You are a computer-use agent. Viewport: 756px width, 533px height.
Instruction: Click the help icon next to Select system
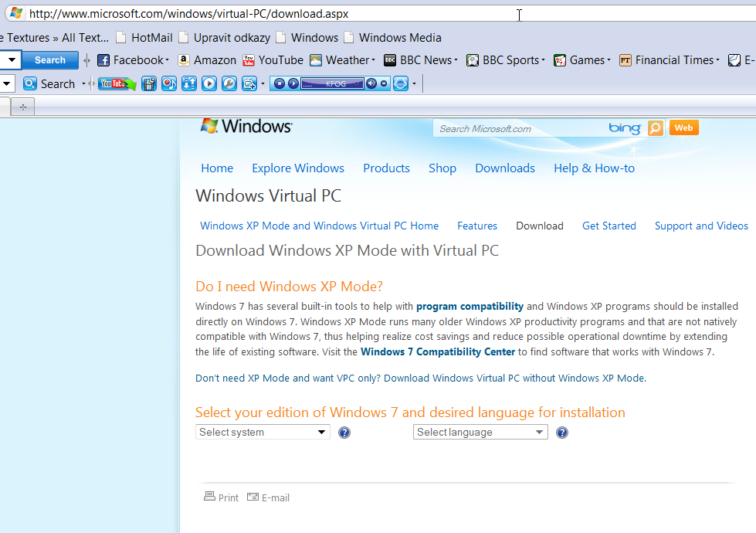pyautogui.click(x=344, y=433)
